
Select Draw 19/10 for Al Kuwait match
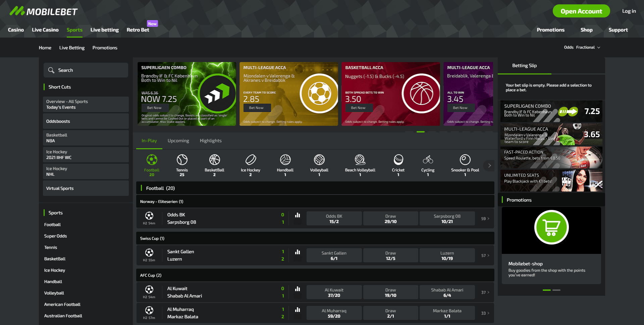click(x=390, y=292)
